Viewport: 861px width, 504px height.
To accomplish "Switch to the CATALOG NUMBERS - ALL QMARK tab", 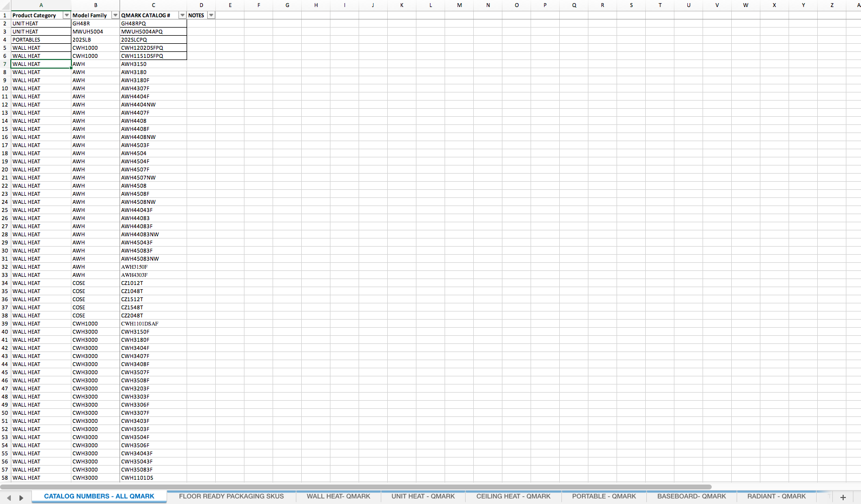I will 99,496.
